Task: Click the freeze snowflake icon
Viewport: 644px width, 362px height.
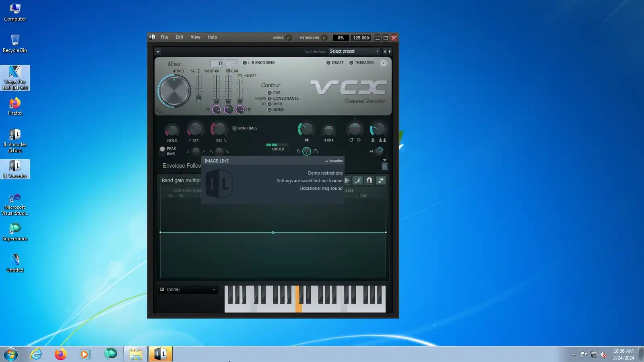Action: [347, 181]
